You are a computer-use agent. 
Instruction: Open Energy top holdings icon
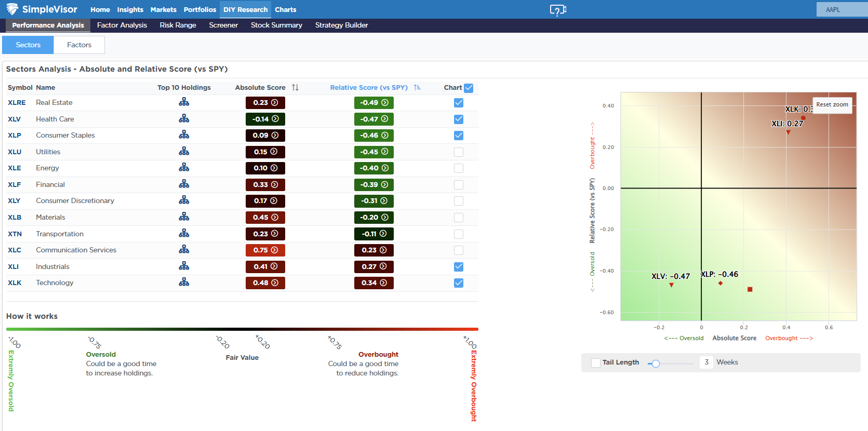pos(184,168)
